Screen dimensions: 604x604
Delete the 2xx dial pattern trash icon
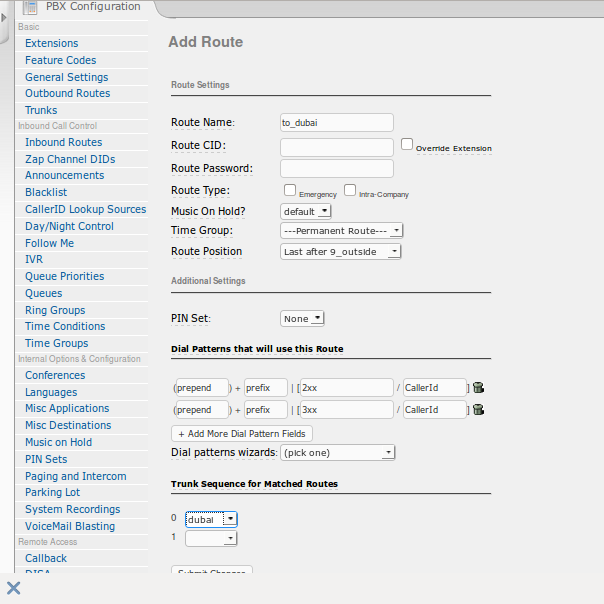tap(478, 387)
